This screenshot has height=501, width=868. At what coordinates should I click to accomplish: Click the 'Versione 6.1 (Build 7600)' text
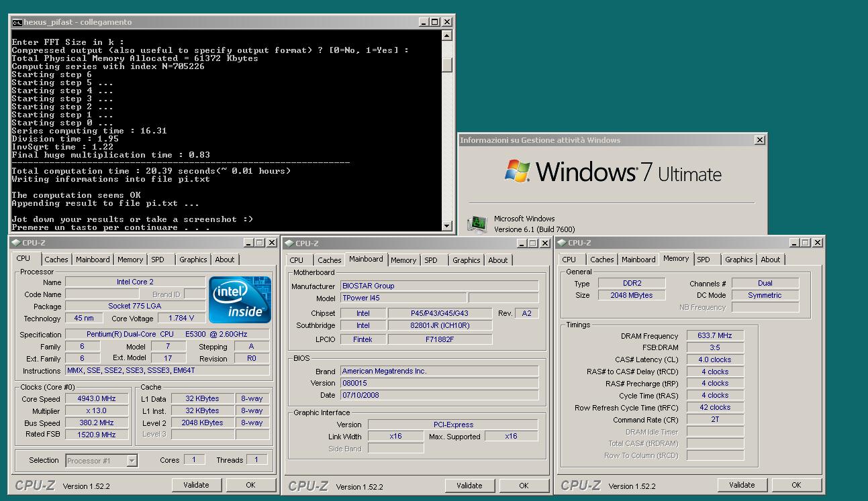[534, 229]
